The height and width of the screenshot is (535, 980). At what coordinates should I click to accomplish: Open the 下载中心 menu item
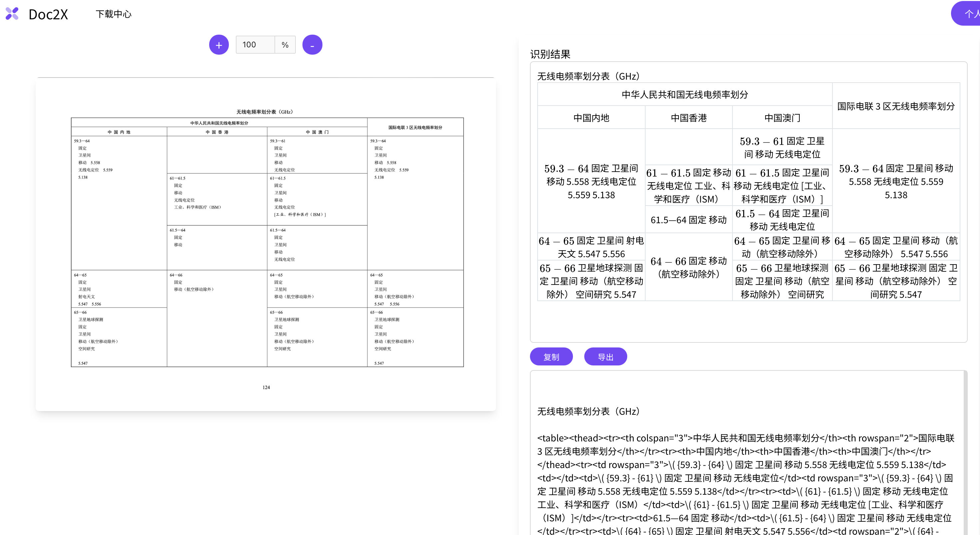tap(113, 14)
